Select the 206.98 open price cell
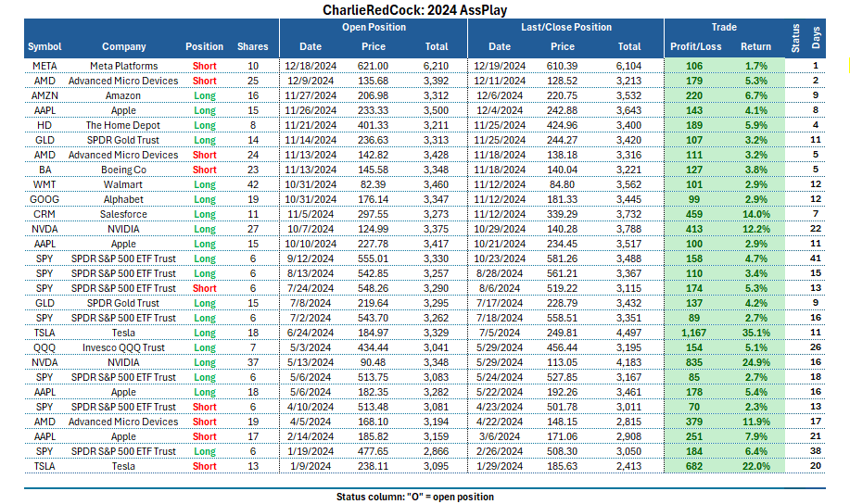Viewport: 850px width, 504px height. [373, 96]
